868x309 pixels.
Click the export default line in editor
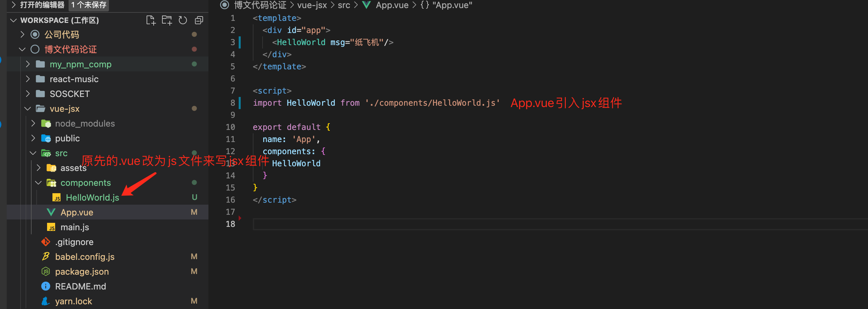click(x=291, y=127)
